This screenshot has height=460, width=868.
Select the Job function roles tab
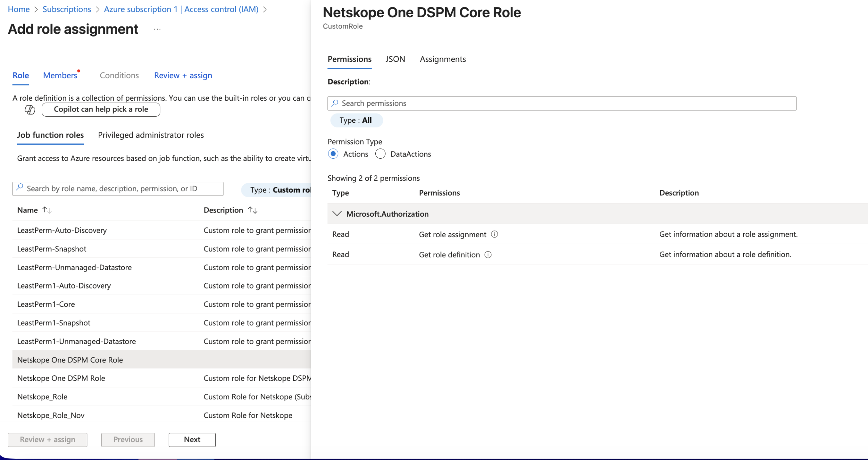(x=51, y=135)
